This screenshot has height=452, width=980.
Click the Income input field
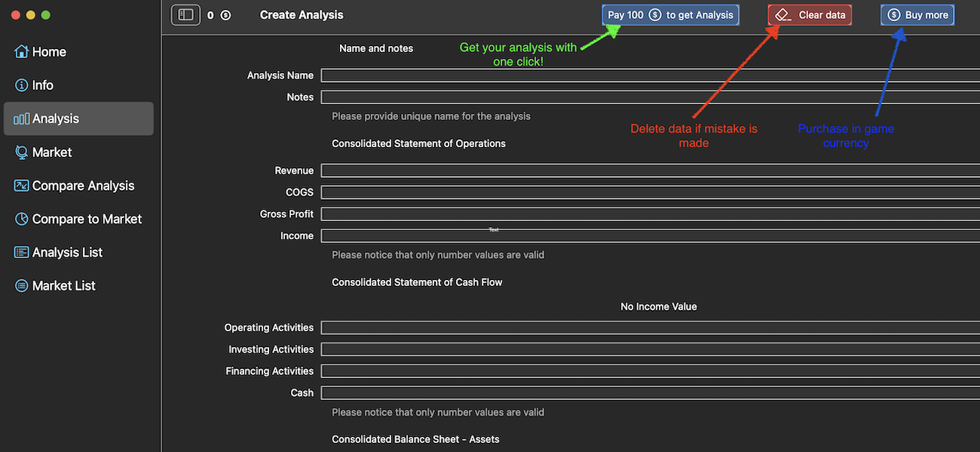point(651,235)
